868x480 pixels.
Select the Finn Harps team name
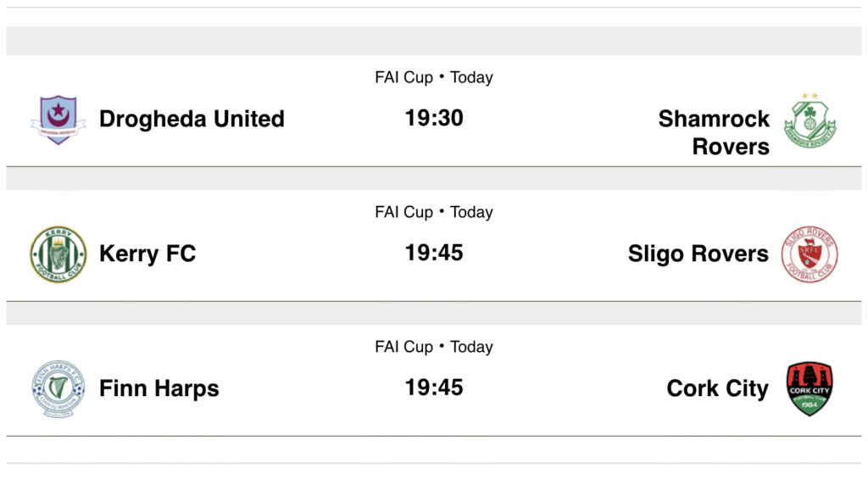coord(159,388)
